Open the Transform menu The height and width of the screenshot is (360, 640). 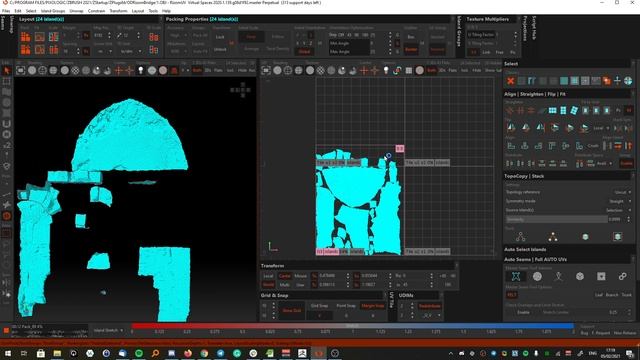click(118, 11)
